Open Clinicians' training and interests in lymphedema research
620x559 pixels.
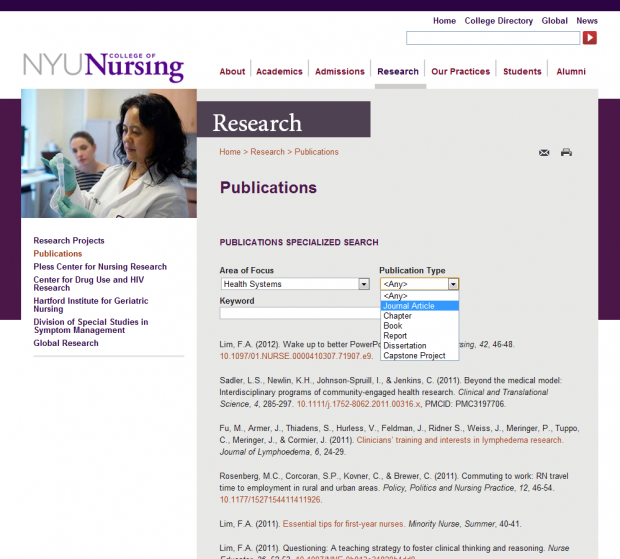point(459,440)
